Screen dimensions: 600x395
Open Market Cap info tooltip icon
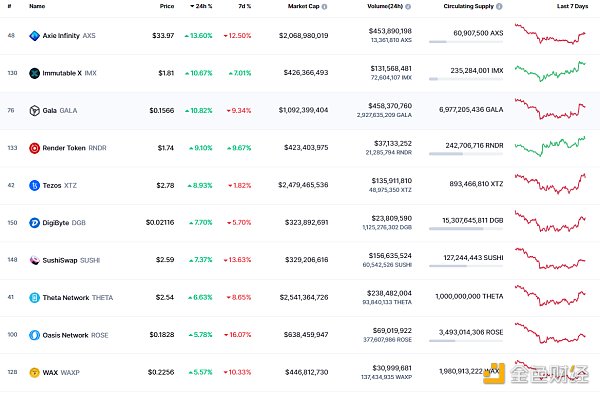(324, 7)
